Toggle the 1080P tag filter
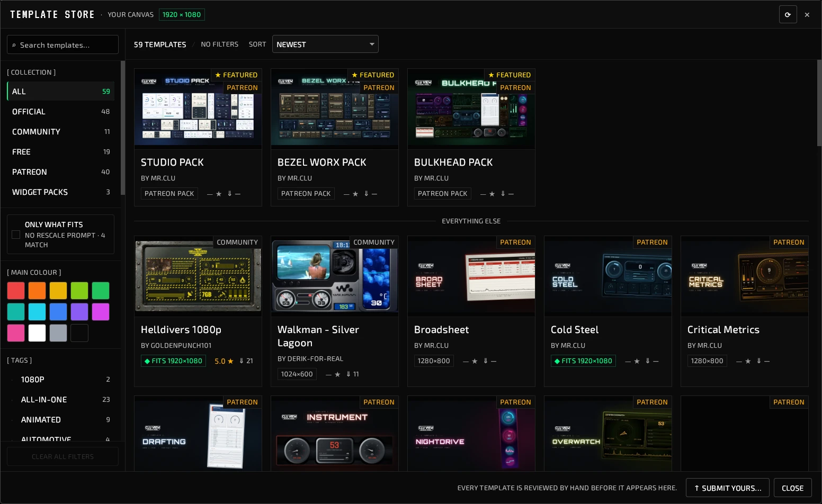This screenshot has height=504, width=822. (60, 380)
